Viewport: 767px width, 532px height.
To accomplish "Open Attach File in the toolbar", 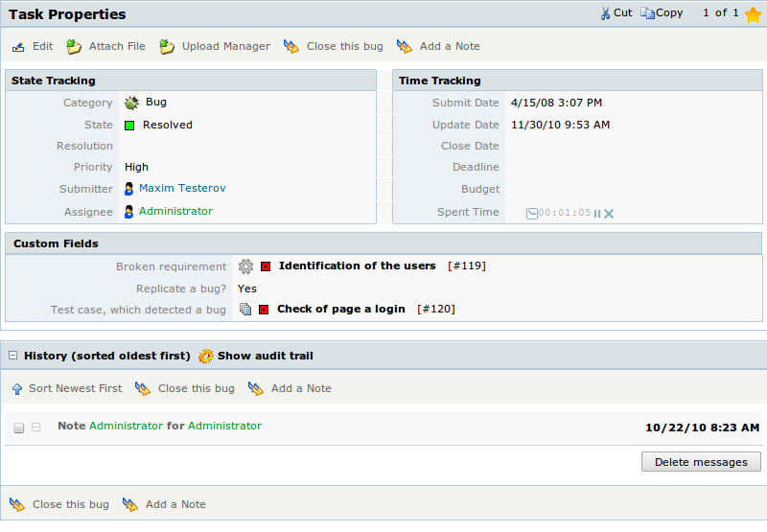I will (x=106, y=46).
